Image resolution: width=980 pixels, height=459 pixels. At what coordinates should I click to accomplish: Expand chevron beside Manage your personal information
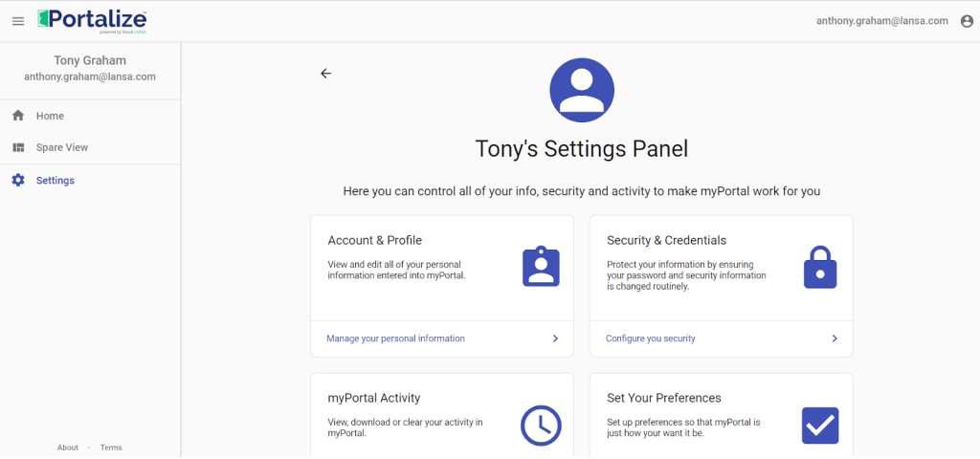click(555, 339)
